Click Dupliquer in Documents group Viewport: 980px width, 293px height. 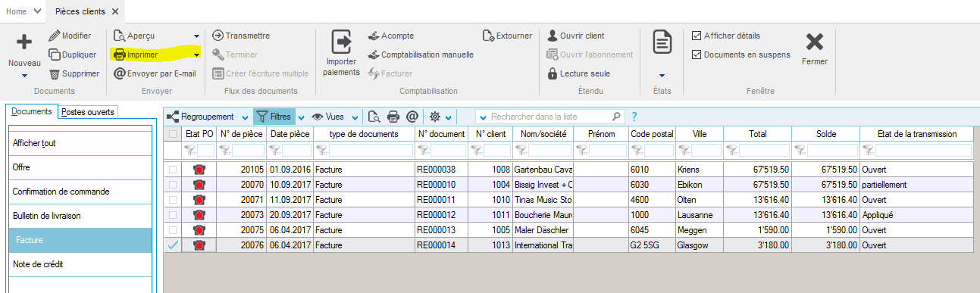72,55
